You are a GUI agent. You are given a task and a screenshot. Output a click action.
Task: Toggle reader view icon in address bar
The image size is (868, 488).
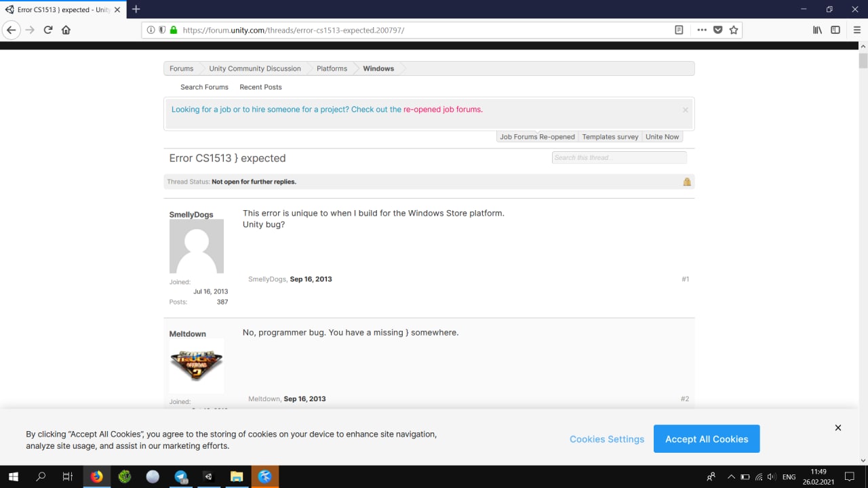coord(679,30)
